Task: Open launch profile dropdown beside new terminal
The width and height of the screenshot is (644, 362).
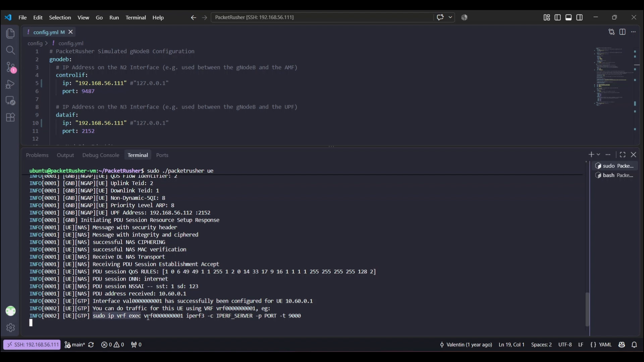Action: click(x=598, y=155)
